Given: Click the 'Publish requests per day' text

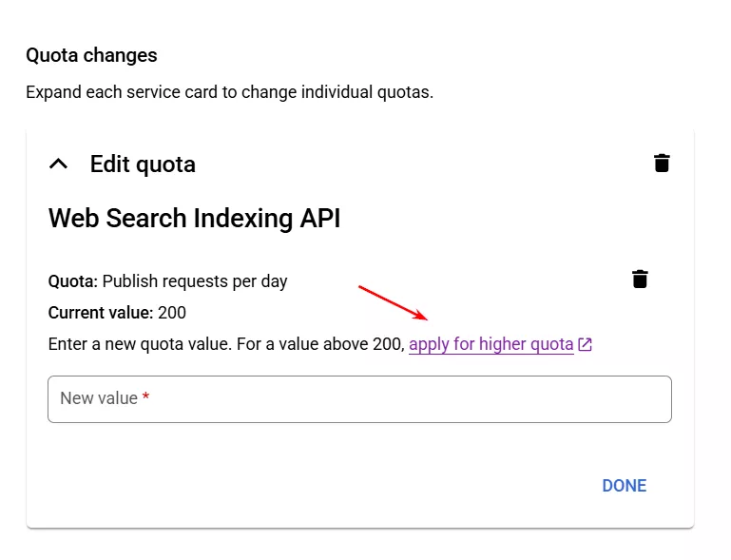Looking at the screenshot, I should tap(195, 281).
